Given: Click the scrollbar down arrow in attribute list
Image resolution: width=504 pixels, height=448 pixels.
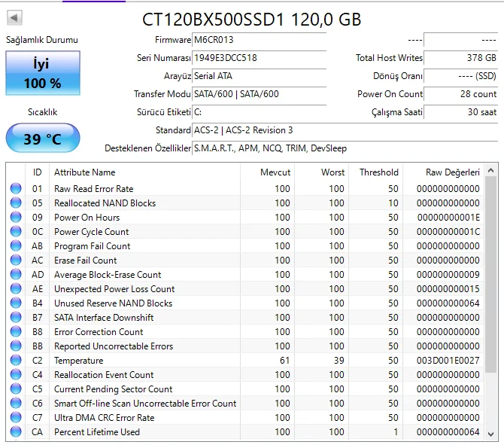Looking at the screenshot, I should (x=490, y=434).
